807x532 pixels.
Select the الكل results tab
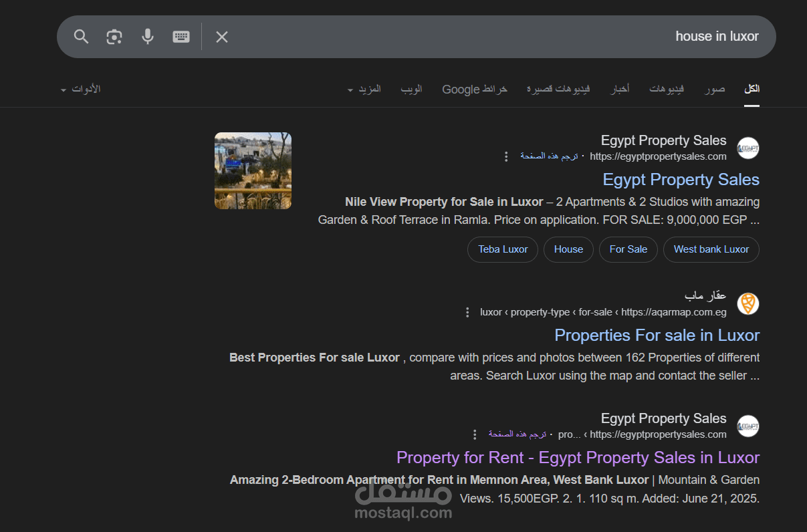(x=752, y=89)
